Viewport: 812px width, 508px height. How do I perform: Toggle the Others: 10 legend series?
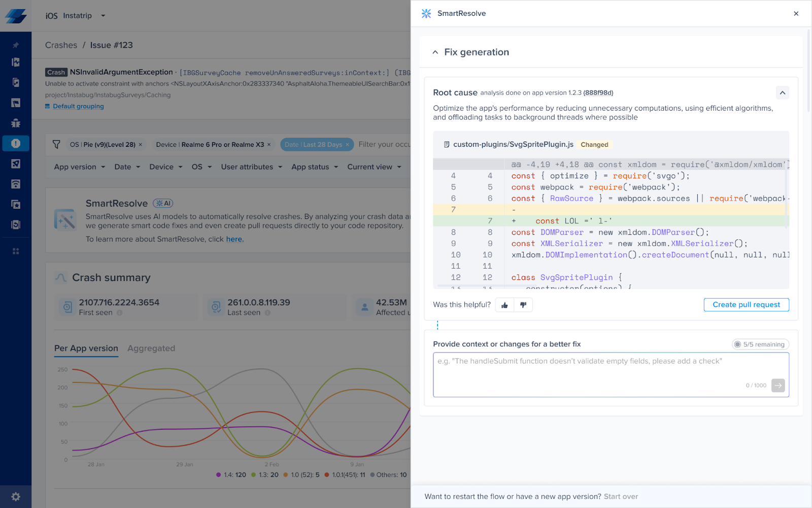[x=388, y=475]
